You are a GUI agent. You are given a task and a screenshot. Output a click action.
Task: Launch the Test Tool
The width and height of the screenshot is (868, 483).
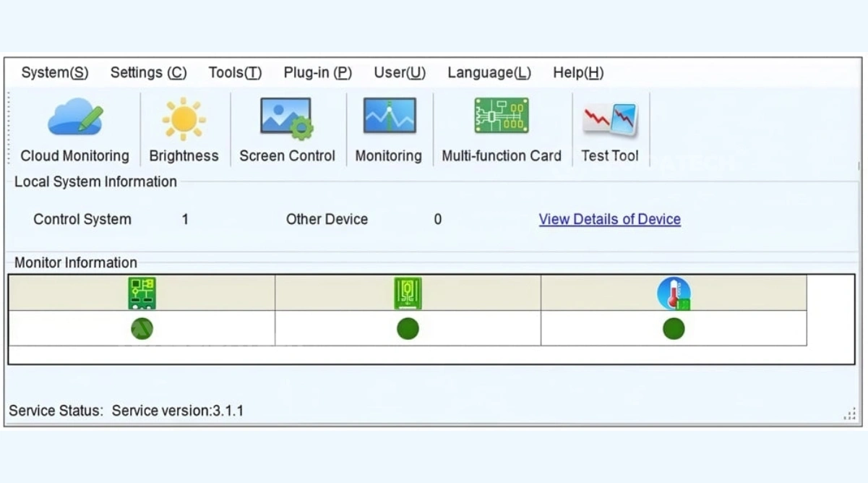click(610, 129)
